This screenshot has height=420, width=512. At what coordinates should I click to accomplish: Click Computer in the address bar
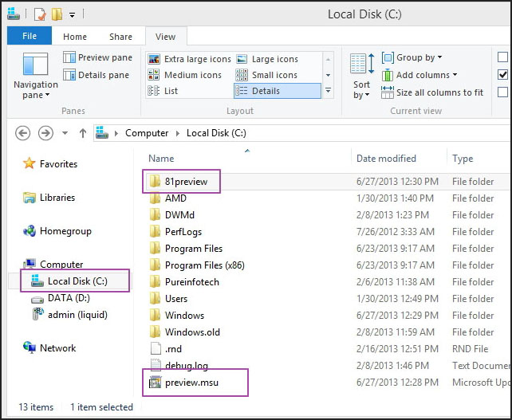coord(147,133)
